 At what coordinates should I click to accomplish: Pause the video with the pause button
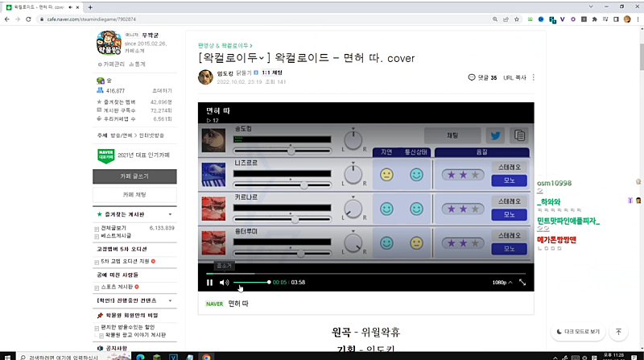point(209,283)
